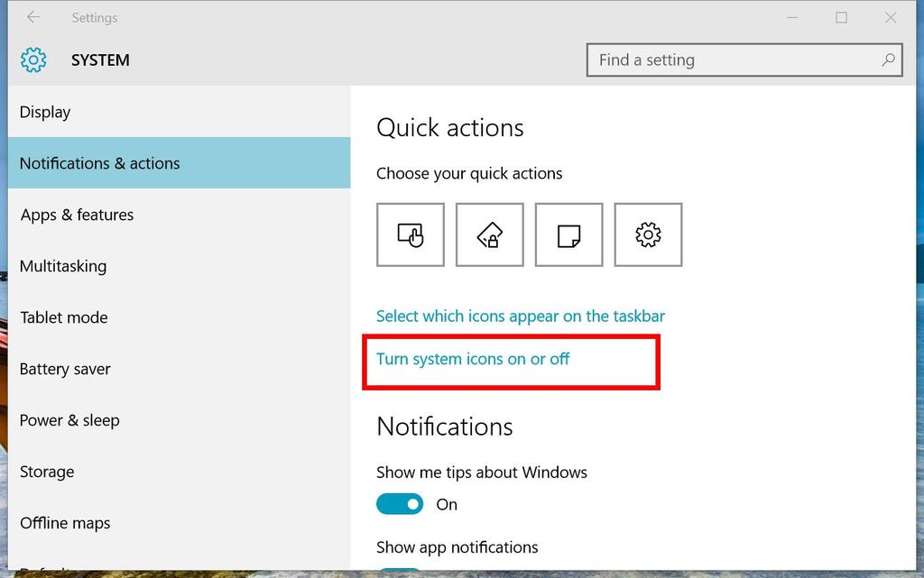This screenshot has height=578, width=924.
Task: Open Apps & features settings
Action: point(76,215)
